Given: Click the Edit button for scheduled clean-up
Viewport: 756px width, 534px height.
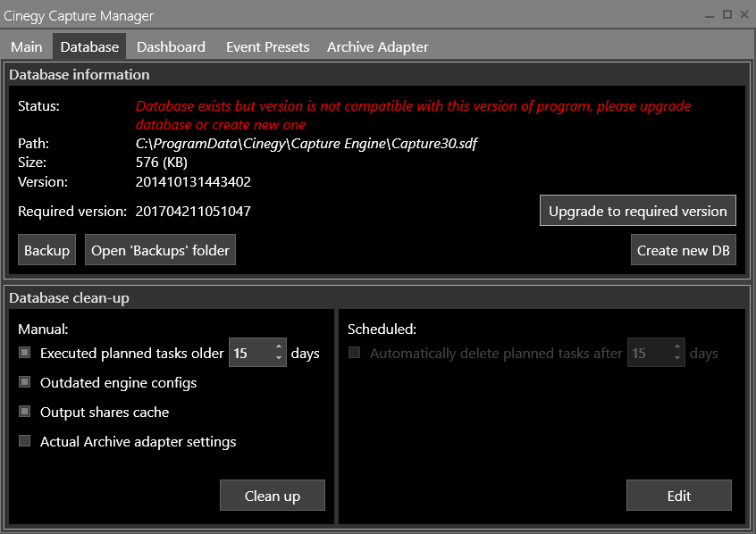Looking at the screenshot, I should tap(679, 496).
